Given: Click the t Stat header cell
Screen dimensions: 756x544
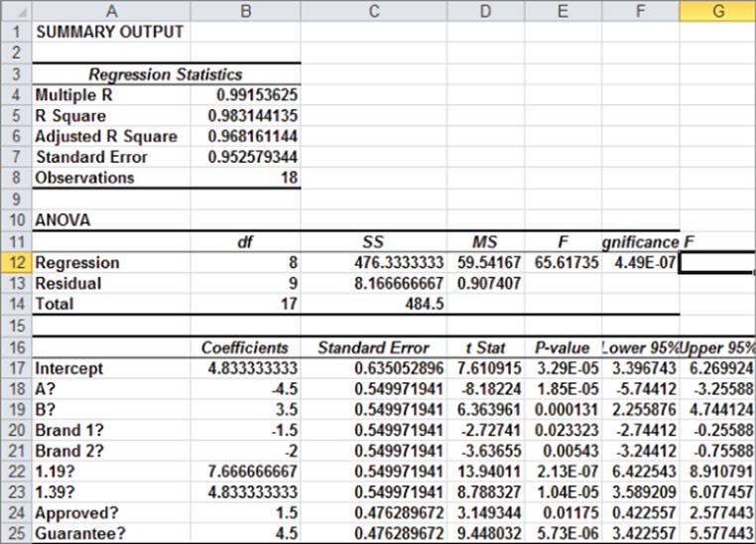Looking at the screenshot, I should [x=485, y=347].
